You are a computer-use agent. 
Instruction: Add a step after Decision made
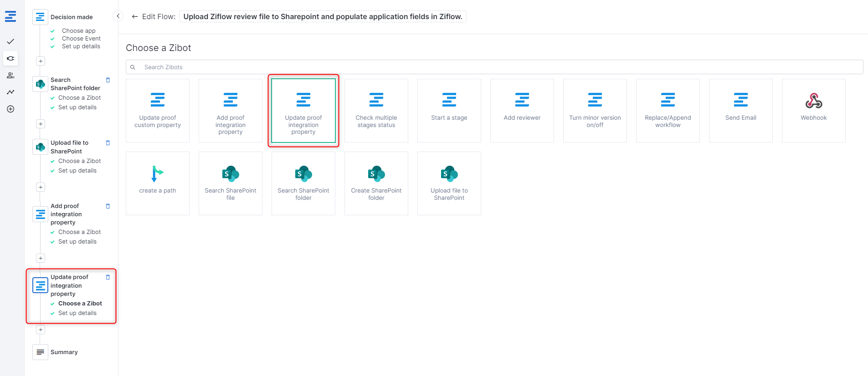(41, 61)
